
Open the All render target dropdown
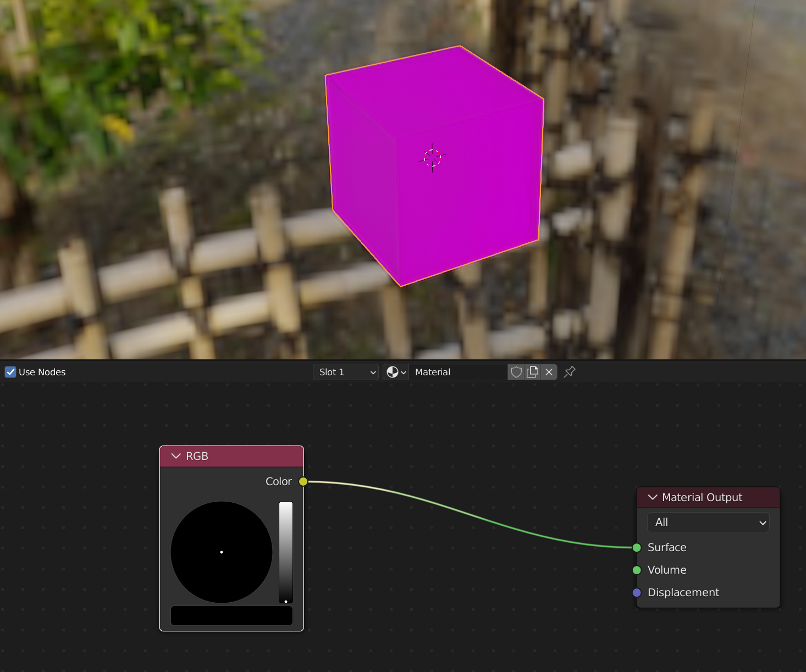[x=708, y=522]
